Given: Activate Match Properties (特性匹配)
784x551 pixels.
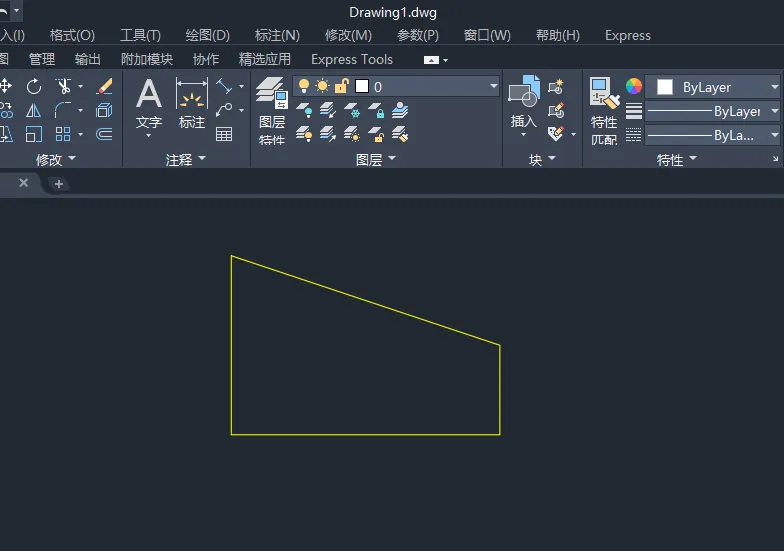Looking at the screenshot, I should click(604, 111).
